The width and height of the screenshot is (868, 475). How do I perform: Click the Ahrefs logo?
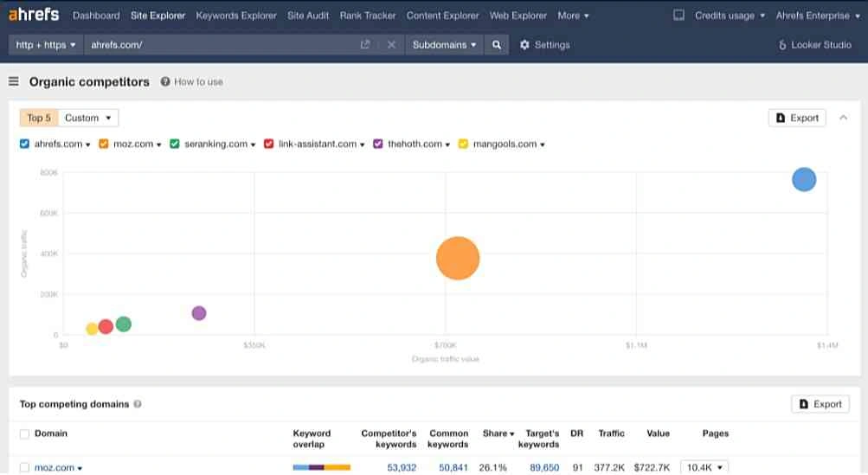pyautogui.click(x=34, y=15)
